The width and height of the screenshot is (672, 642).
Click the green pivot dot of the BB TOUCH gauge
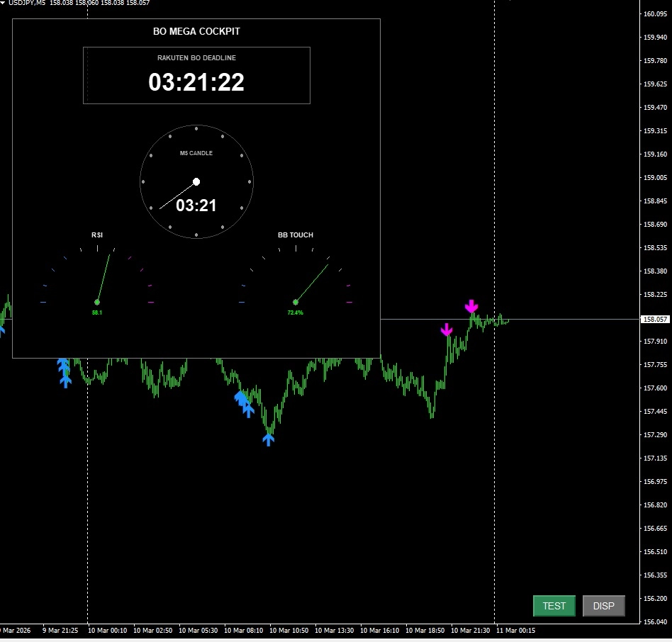pyautogui.click(x=296, y=303)
